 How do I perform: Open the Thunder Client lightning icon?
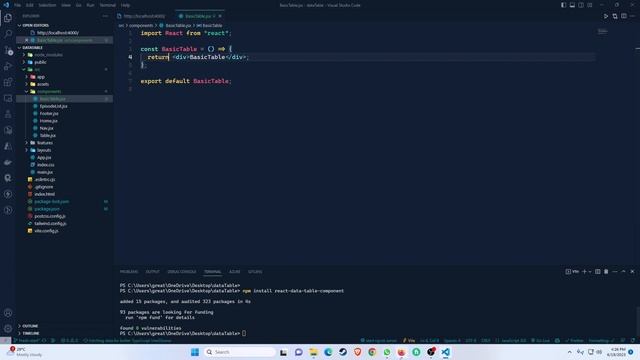(8, 194)
